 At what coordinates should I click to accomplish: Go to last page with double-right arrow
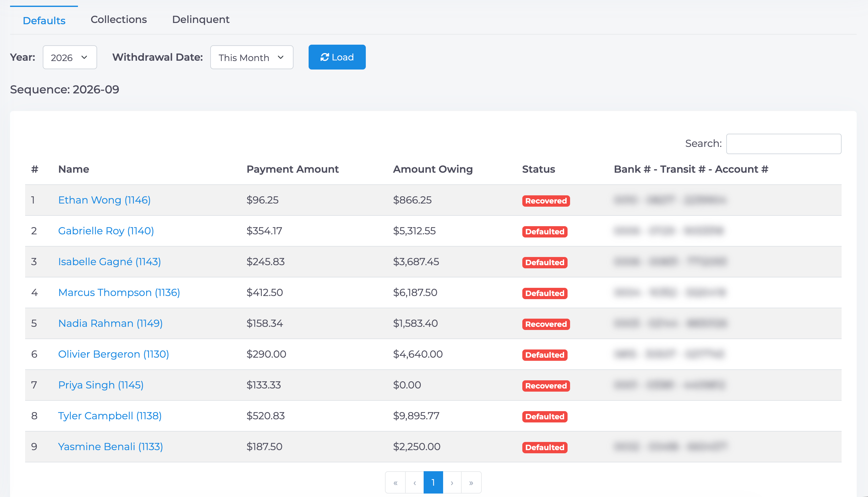point(471,483)
